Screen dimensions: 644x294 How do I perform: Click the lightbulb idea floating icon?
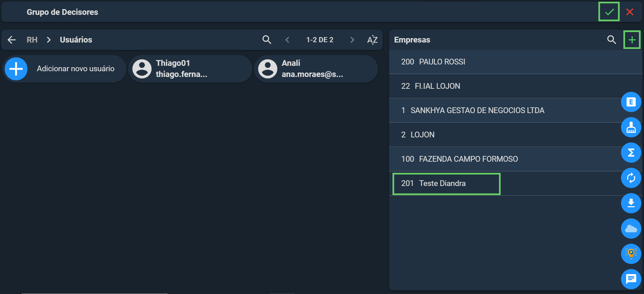click(x=631, y=254)
